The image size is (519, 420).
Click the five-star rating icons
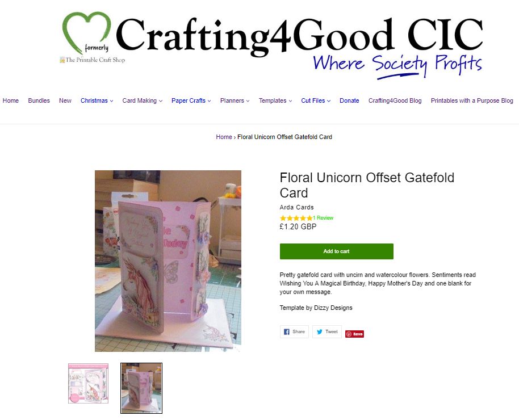pyautogui.click(x=296, y=218)
